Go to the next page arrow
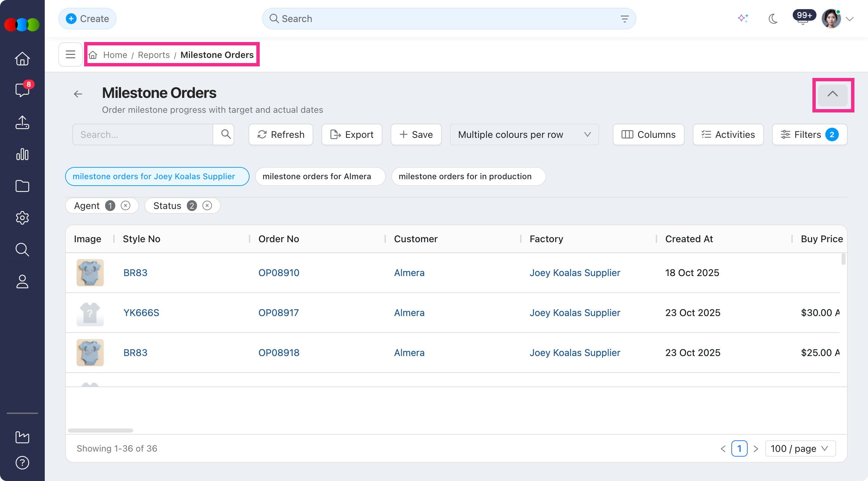The image size is (868, 481). (756, 448)
